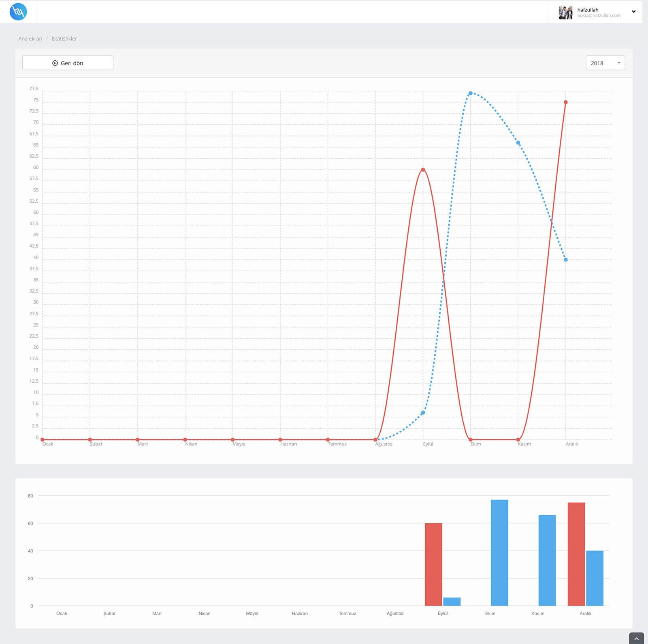This screenshot has height=644, width=648.
Task: Go back using the Geri dön button
Action: [x=68, y=63]
